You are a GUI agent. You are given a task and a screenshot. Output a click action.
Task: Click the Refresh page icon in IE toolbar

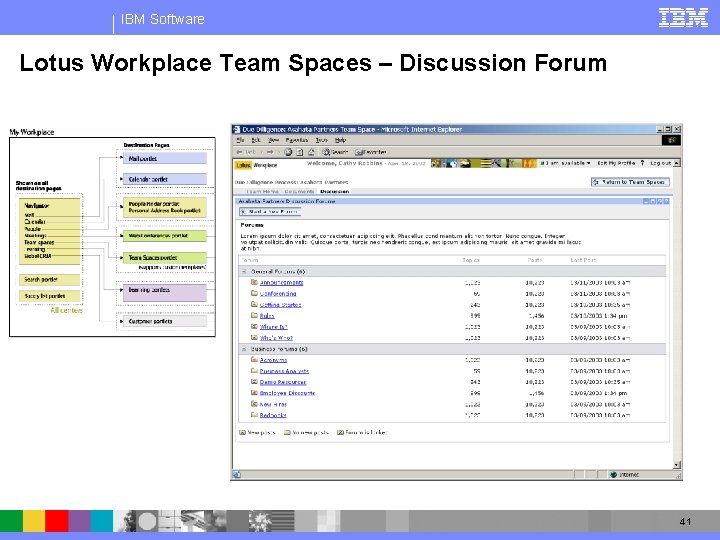pyautogui.click(x=299, y=152)
